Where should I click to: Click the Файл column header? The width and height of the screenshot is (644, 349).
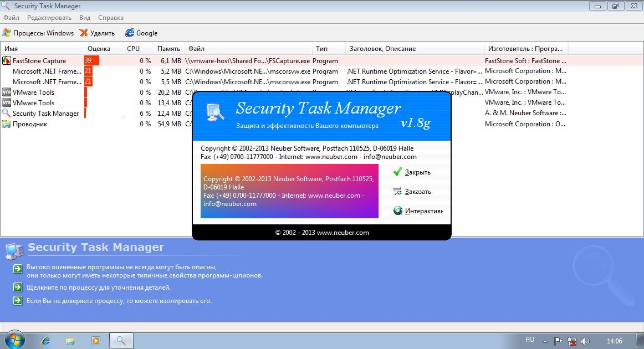point(248,48)
